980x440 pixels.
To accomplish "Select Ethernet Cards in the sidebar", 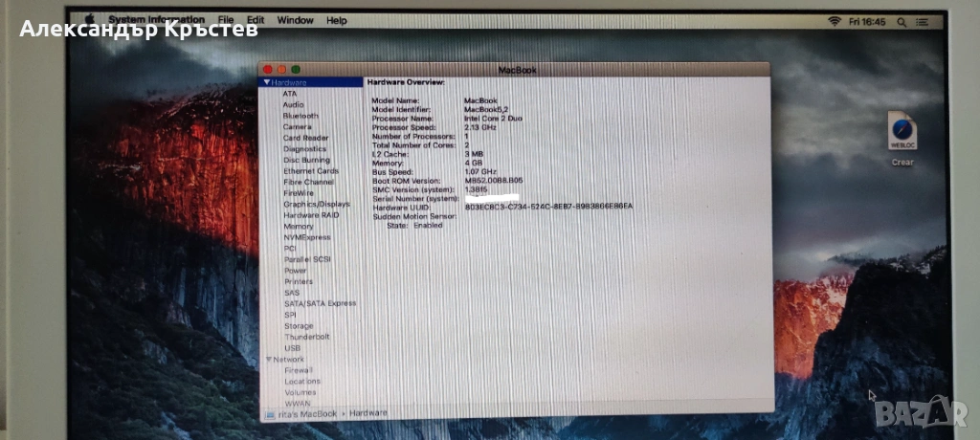I will 311,171.
